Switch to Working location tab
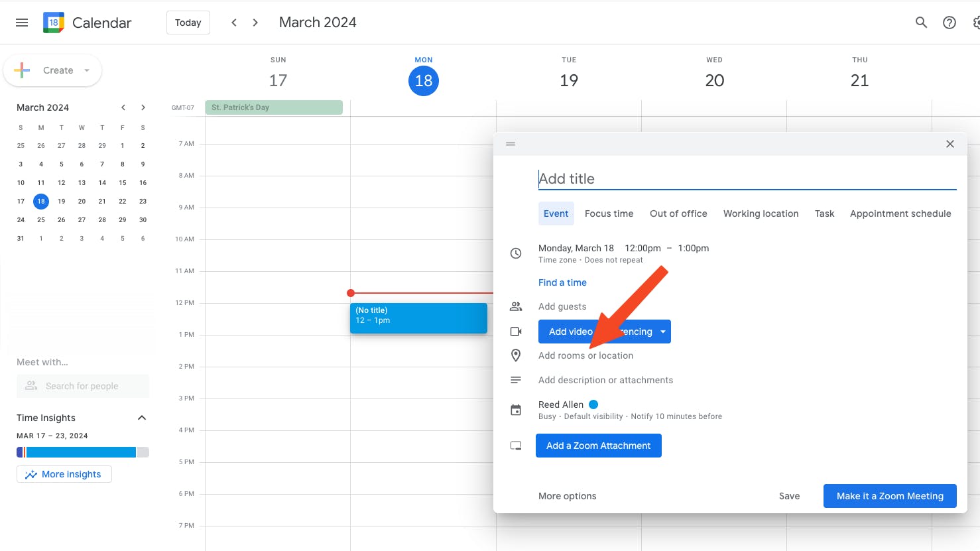This screenshot has width=980, height=551. 761,214
